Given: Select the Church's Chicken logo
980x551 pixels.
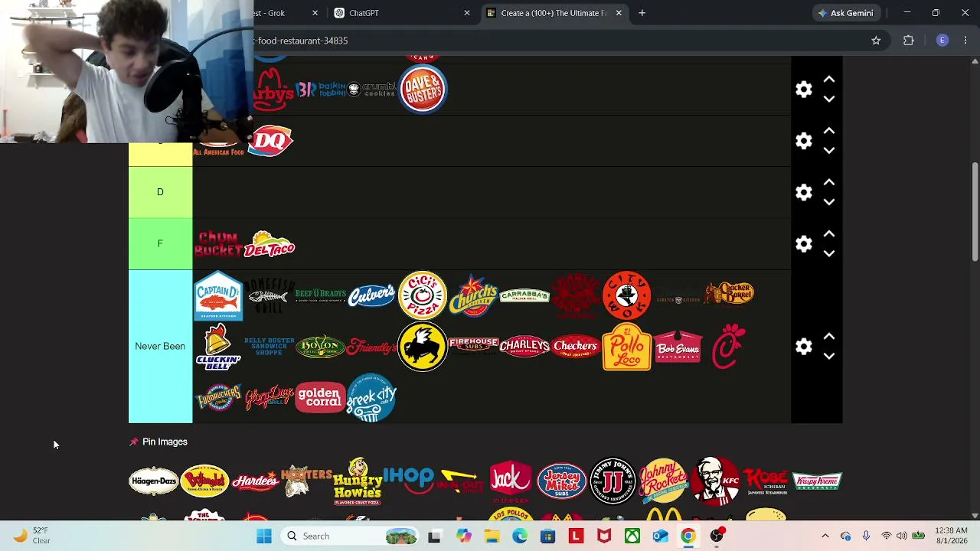Looking at the screenshot, I should (473, 295).
